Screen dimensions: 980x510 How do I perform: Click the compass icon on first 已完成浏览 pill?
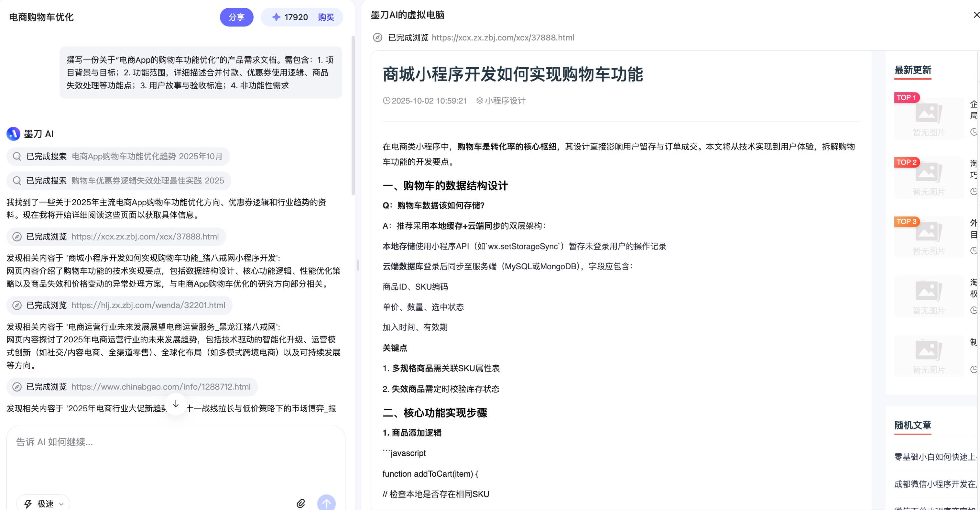point(17,236)
